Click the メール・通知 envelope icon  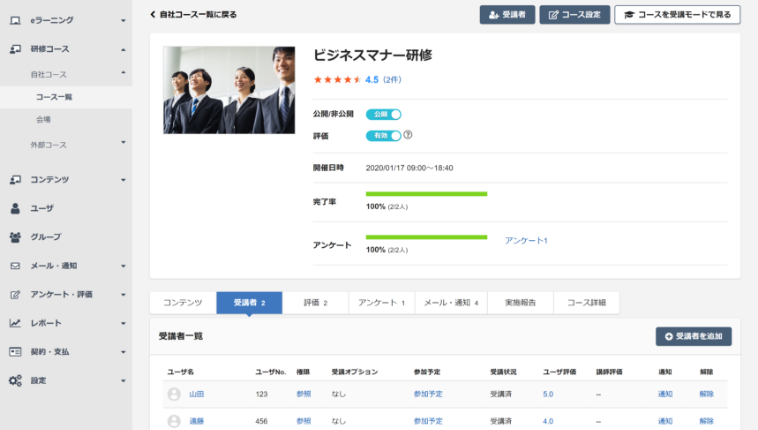[15, 266]
